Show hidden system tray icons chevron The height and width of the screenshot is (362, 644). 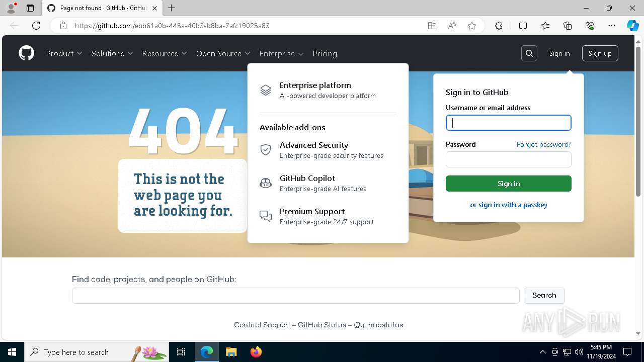(x=542, y=352)
